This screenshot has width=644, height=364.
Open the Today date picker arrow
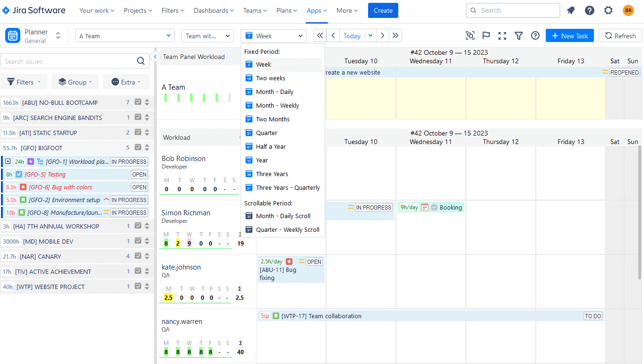tap(370, 36)
